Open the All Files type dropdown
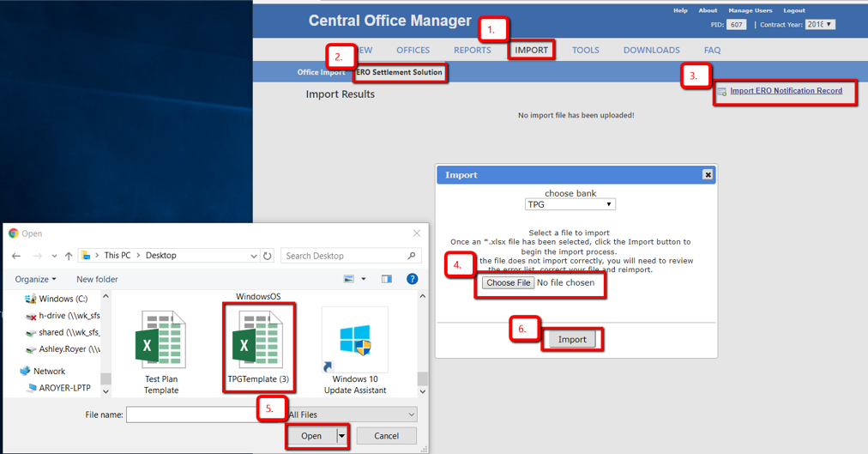Image resolution: width=868 pixels, height=454 pixels. pos(352,415)
